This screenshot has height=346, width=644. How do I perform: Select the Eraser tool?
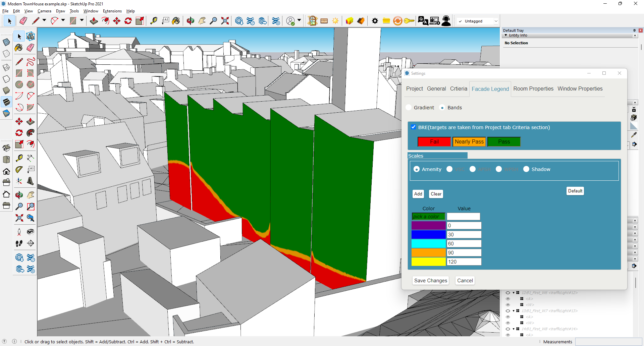pyautogui.click(x=23, y=20)
